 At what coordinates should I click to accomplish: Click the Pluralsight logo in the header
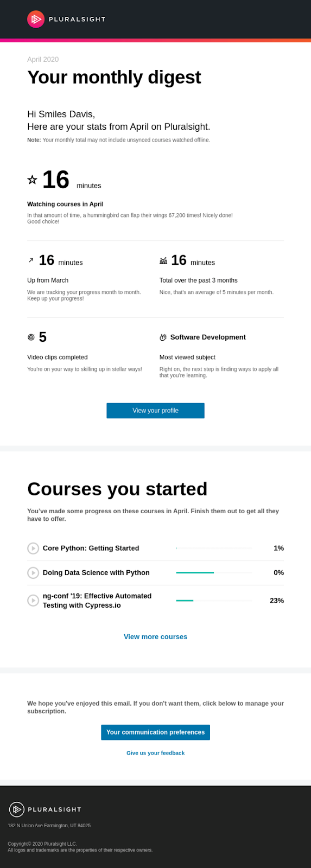(x=66, y=19)
